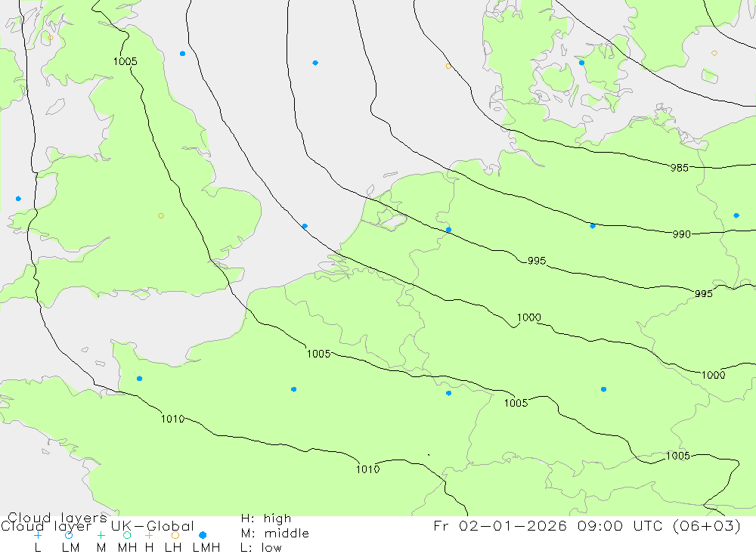756x554 pixels.
Task: Click the 'LMH' legend label
Action: (x=206, y=548)
